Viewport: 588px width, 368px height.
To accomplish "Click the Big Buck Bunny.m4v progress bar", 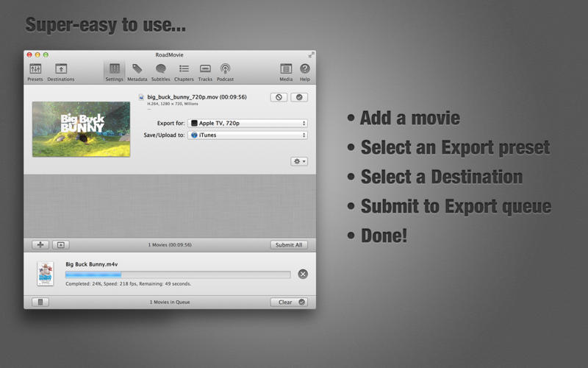I will pyautogui.click(x=178, y=275).
